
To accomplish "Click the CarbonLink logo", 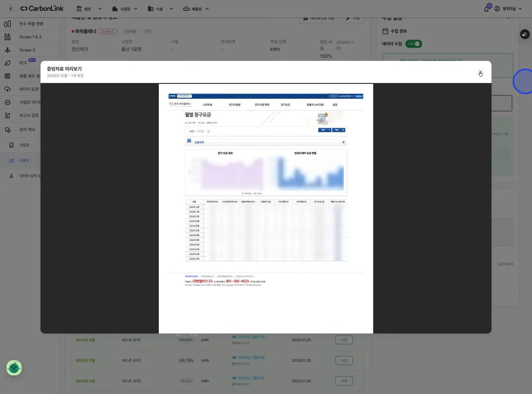I will (x=42, y=8).
